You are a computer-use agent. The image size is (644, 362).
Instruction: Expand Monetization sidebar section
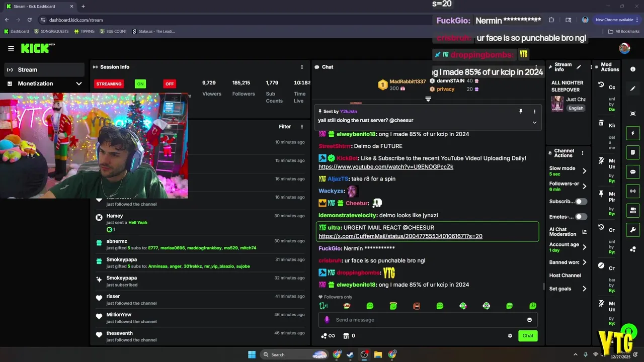pyautogui.click(x=79, y=83)
